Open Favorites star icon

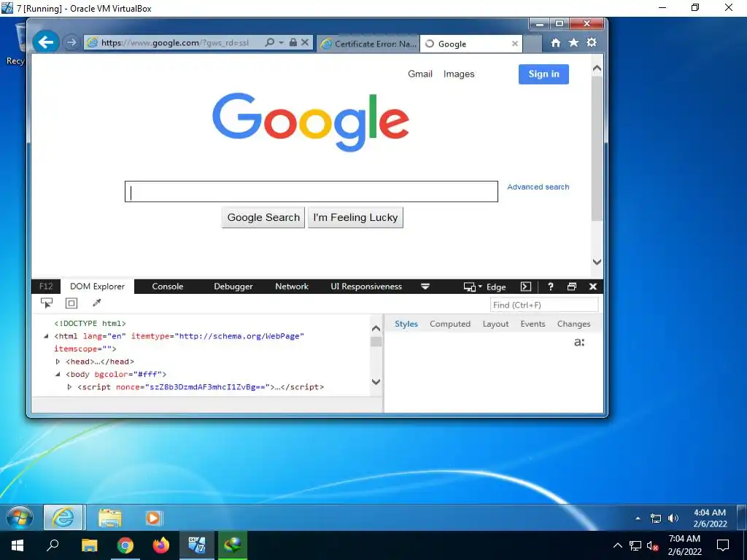(573, 43)
